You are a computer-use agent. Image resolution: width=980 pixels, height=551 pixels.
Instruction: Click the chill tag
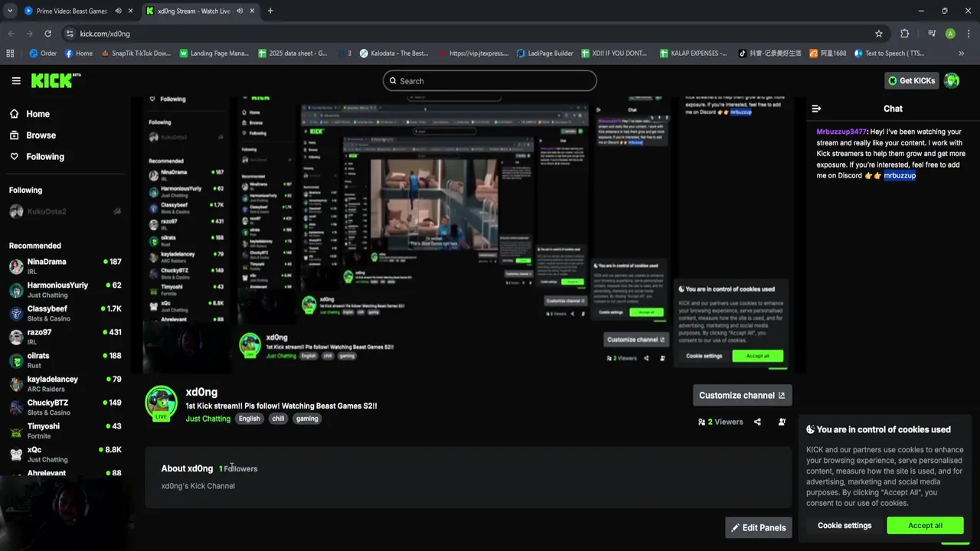tap(278, 419)
